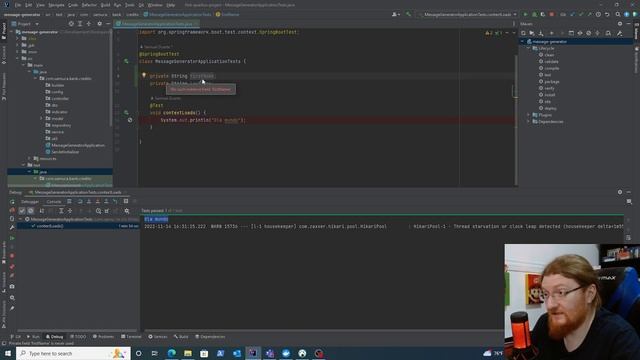Switch to the Console tab
The height and width of the screenshot is (360, 640).
pyautogui.click(x=53, y=202)
